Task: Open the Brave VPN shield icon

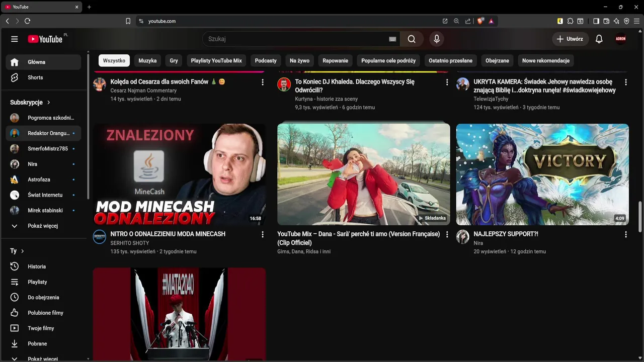Action: 626,21
